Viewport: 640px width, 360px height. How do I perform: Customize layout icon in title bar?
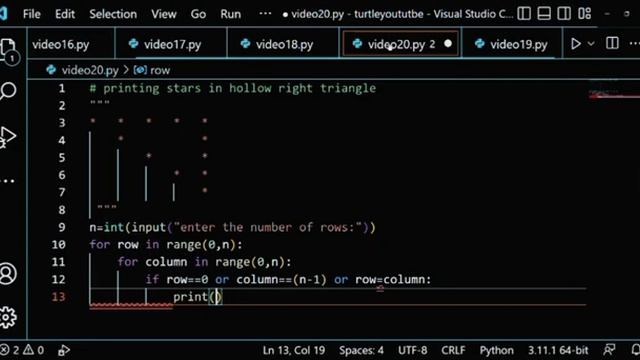click(x=584, y=13)
